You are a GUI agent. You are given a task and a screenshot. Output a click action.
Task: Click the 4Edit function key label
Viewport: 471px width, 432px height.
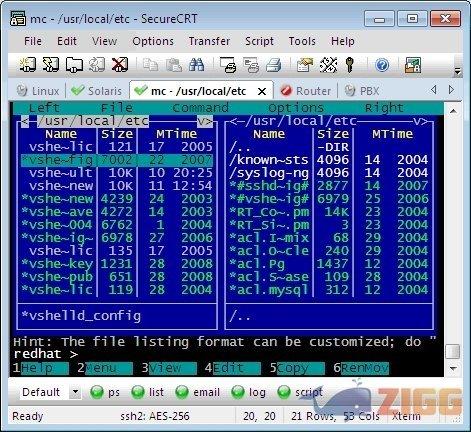click(x=233, y=368)
